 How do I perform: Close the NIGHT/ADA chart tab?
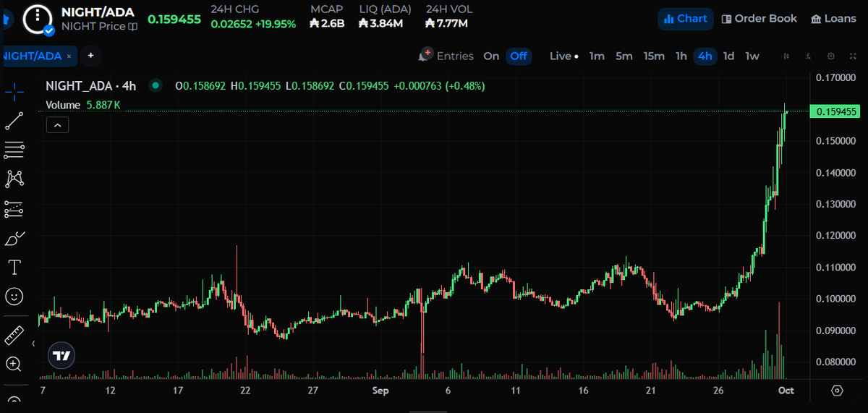pos(69,56)
